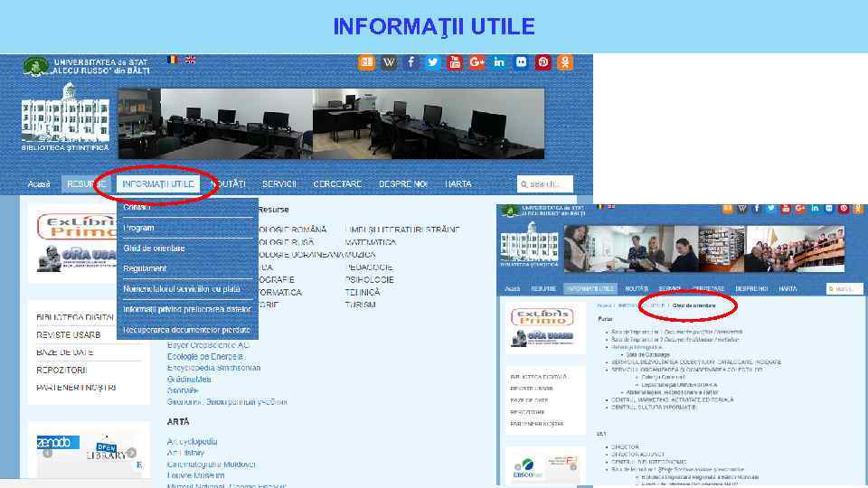Open the NOUTĂȚI menu item, main page

tap(228, 183)
